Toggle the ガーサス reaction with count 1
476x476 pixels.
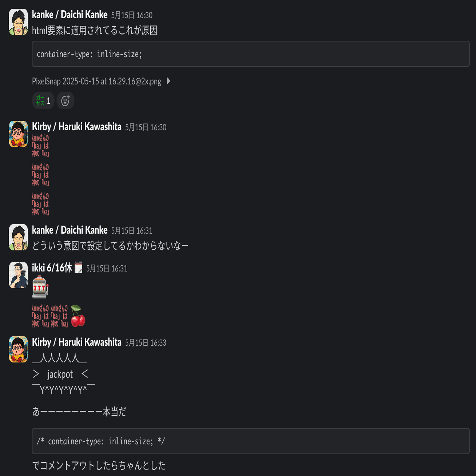[x=43, y=100]
